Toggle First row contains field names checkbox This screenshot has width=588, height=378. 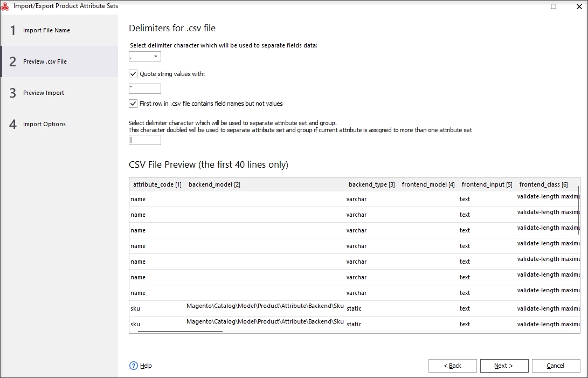(x=133, y=104)
